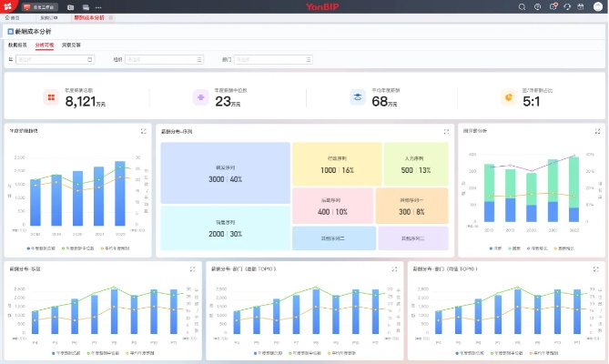Click the calendar icon in the date field
609x364 pixels.
(x=90, y=60)
